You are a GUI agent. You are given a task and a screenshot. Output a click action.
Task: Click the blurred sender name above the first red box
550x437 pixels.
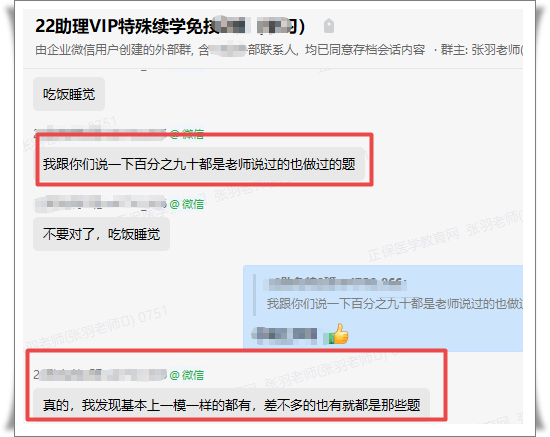click(x=100, y=133)
